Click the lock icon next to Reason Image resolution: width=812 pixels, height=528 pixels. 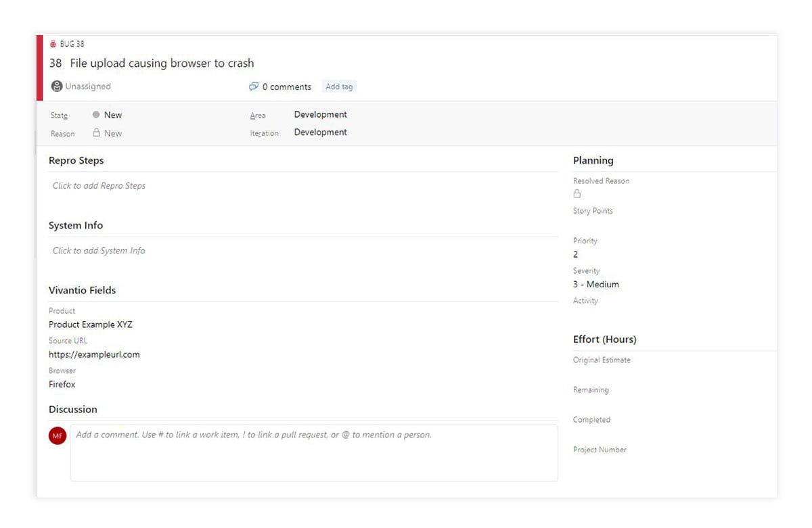[97, 133]
